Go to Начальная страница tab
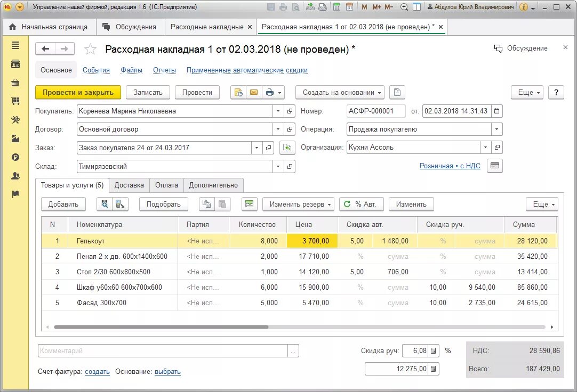The width and height of the screenshot is (577, 392). (49, 27)
